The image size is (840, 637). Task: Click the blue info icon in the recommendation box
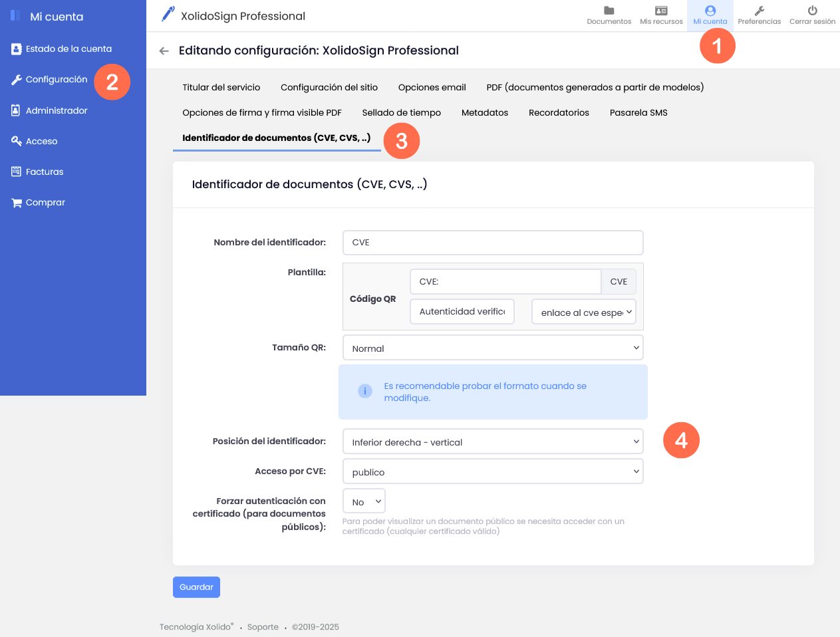[365, 391]
